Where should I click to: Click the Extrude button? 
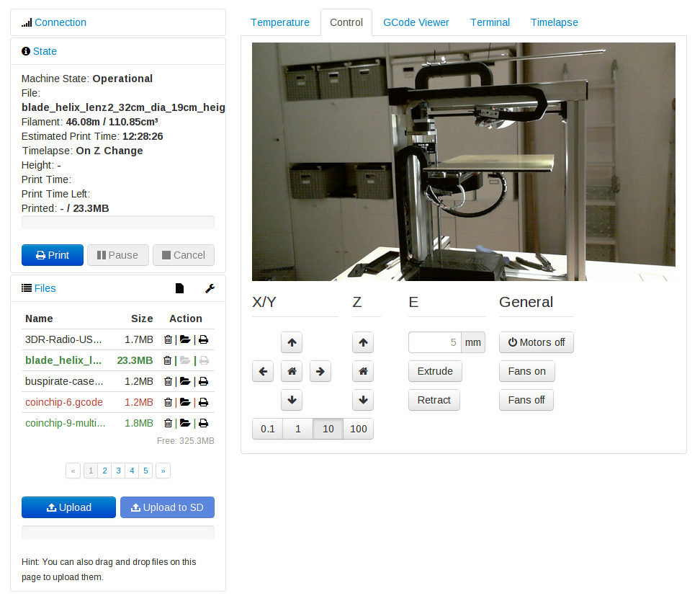(x=435, y=371)
